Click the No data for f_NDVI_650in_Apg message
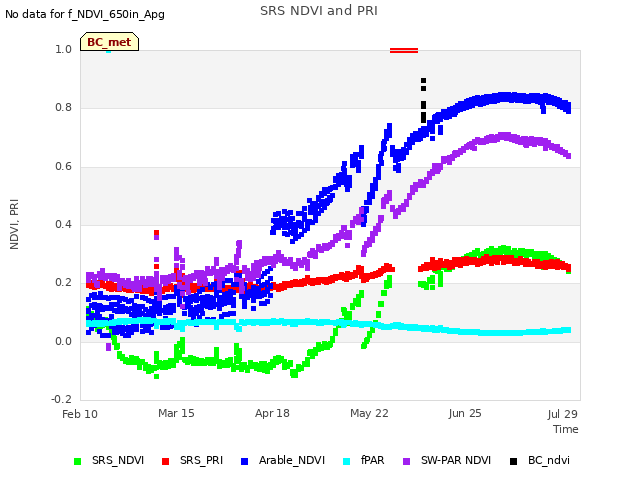The height and width of the screenshot is (480, 640). [85, 14]
